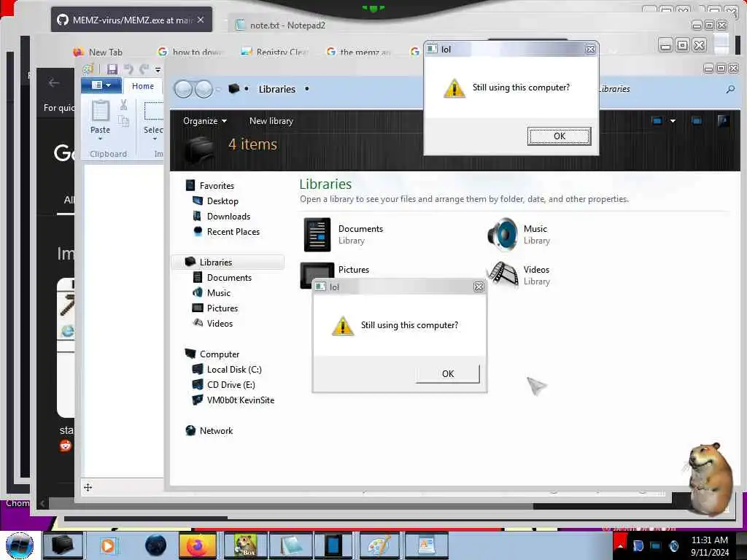The width and height of the screenshot is (747, 560).
Task: Expand the address bar arrow after Libraries
Action: point(307,88)
